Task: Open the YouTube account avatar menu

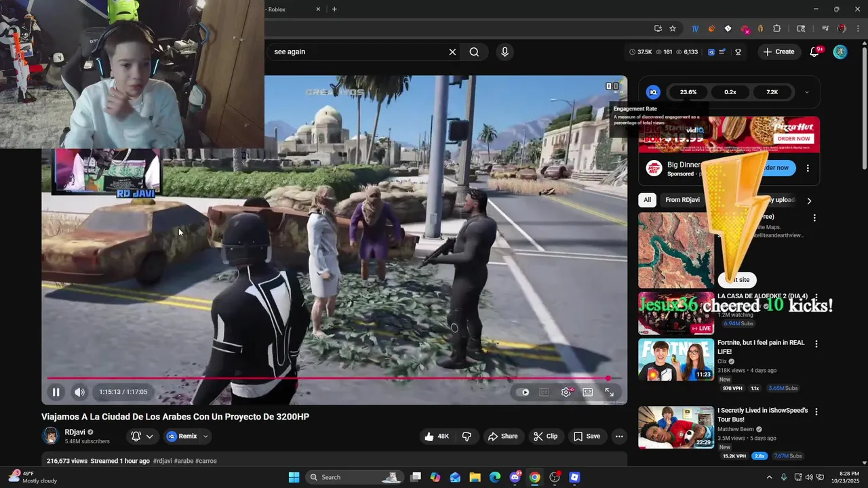Action: coord(840,52)
